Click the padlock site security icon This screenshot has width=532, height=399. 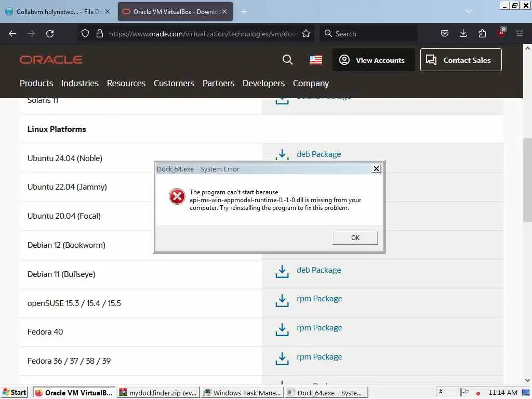point(99,34)
